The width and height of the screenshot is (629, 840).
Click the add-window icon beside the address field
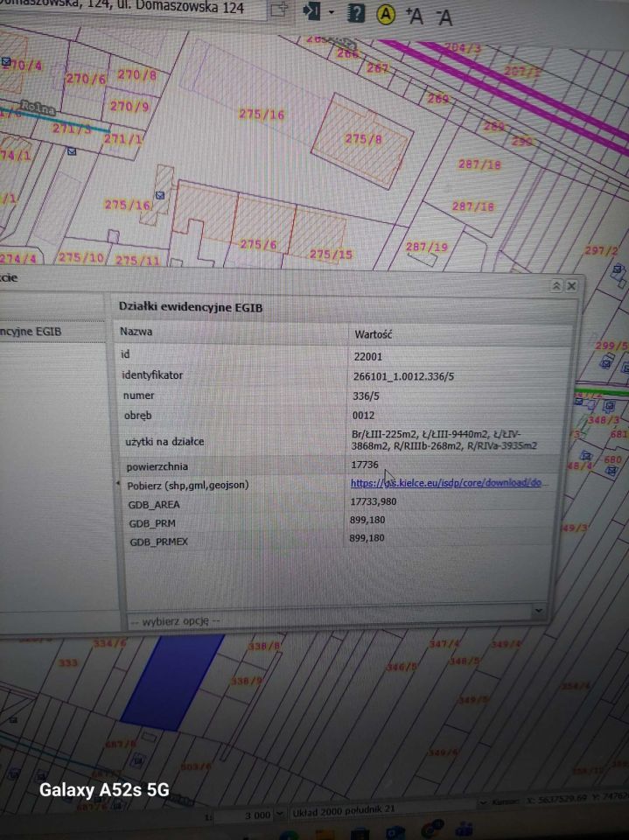tap(278, 9)
